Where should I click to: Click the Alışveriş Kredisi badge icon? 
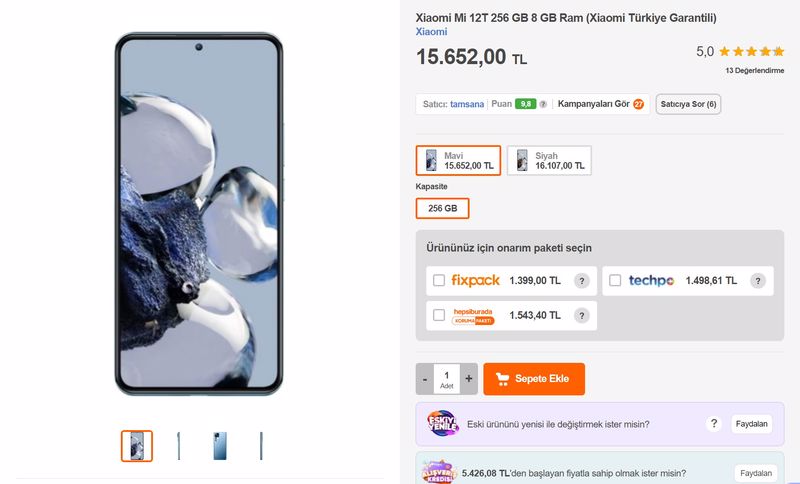pyautogui.click(x=443, y=472)
